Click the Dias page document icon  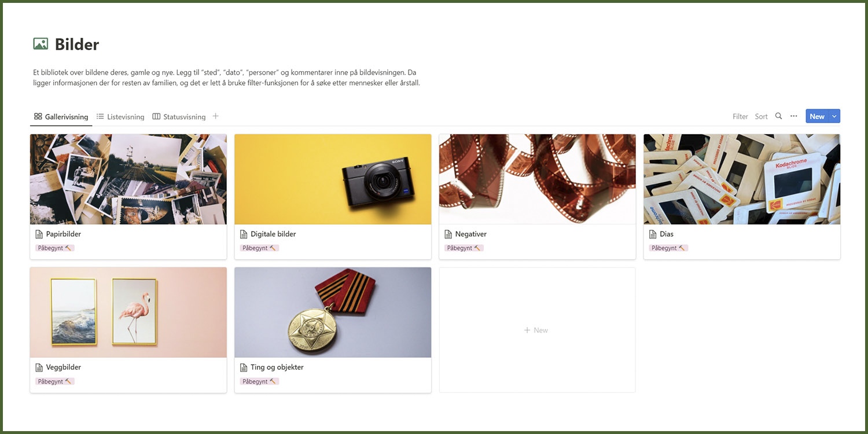pos(653,234)
